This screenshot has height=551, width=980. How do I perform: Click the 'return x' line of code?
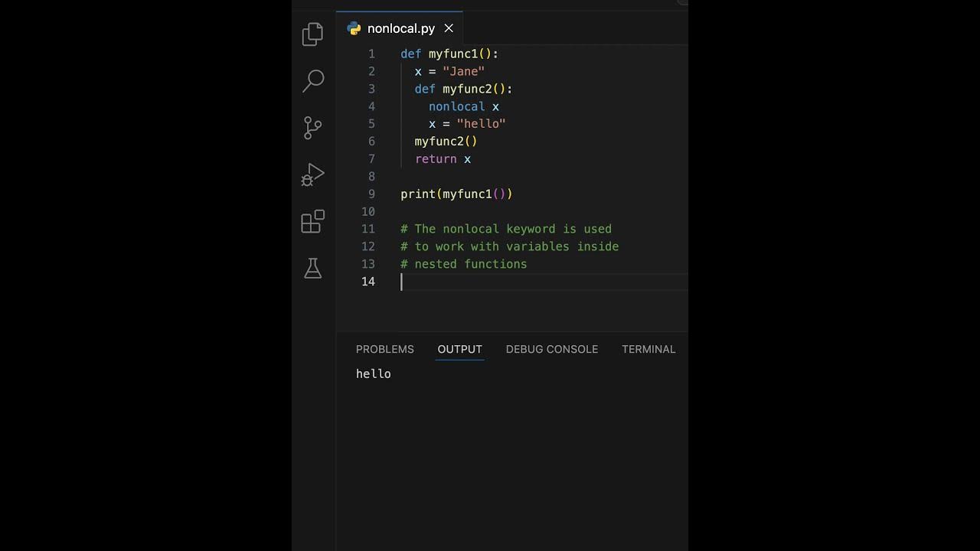[x=443, y=159]
